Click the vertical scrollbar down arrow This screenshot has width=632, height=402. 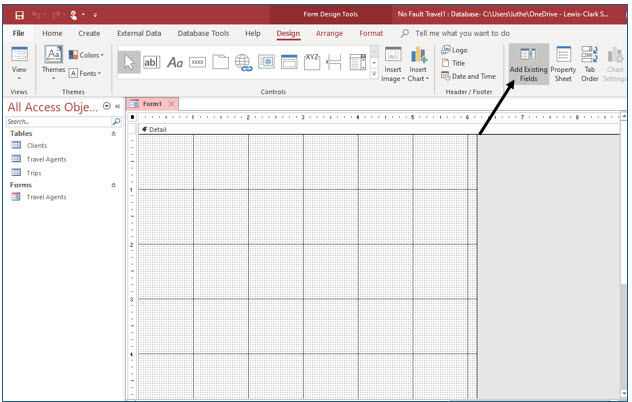624,394
